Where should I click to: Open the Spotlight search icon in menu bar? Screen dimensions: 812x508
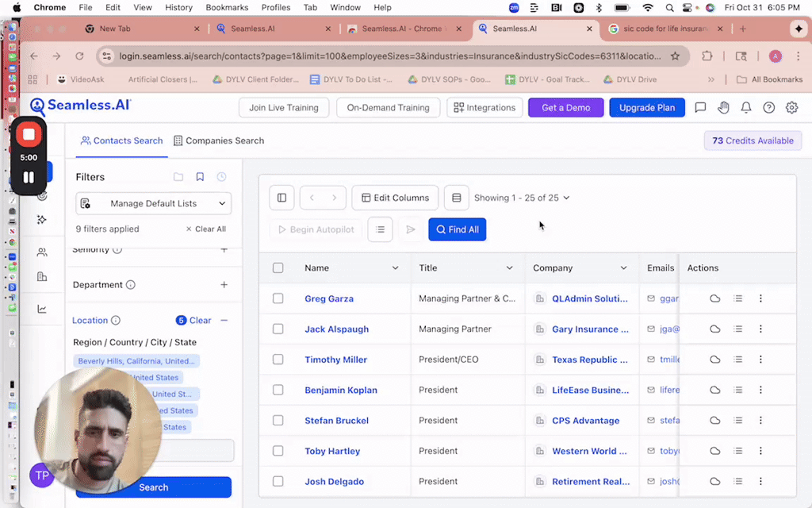point(669,7)
